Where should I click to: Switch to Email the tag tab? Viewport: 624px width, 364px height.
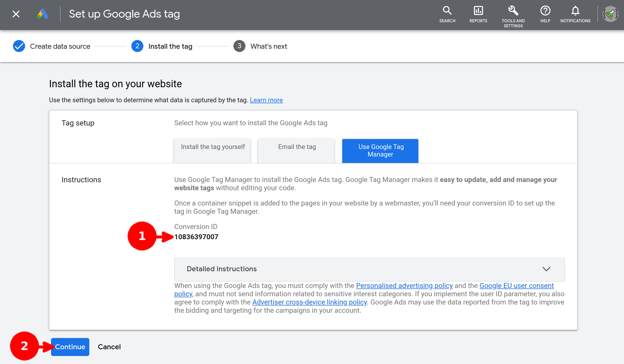(297, 151)
